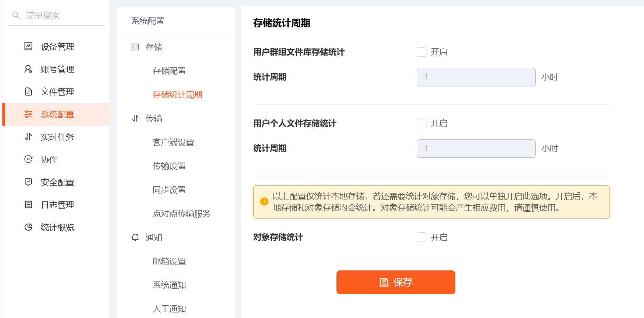This screenshot has height=318, width=644.
Task: Open the 邮箱设置 page
Action: coord(169,261)
